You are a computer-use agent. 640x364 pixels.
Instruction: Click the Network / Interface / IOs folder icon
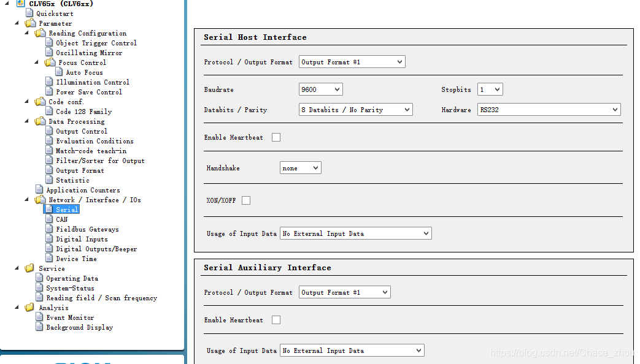coord(40,200)
